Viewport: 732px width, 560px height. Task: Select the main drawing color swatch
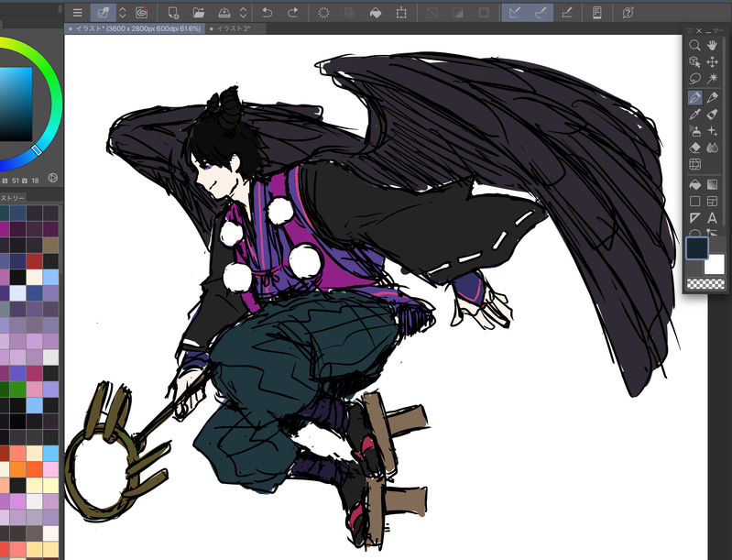click(697, 248)
